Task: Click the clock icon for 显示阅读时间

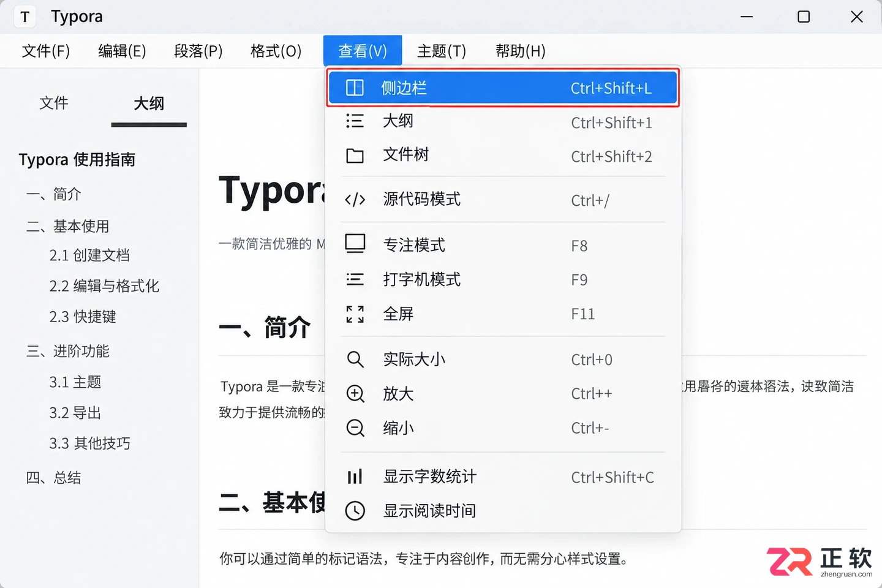Action: pos(355,511)
